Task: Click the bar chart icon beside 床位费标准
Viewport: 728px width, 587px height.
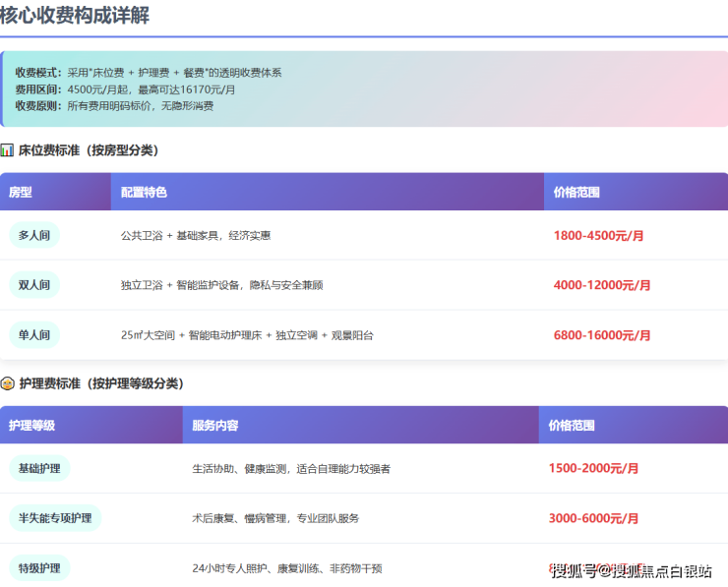Action: tap(7, 150)
